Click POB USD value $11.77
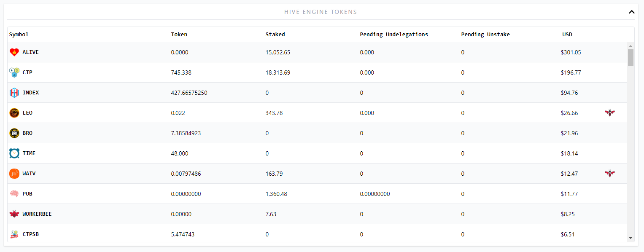The width and height of the screenshot is (644, 252). coord(569,194)
